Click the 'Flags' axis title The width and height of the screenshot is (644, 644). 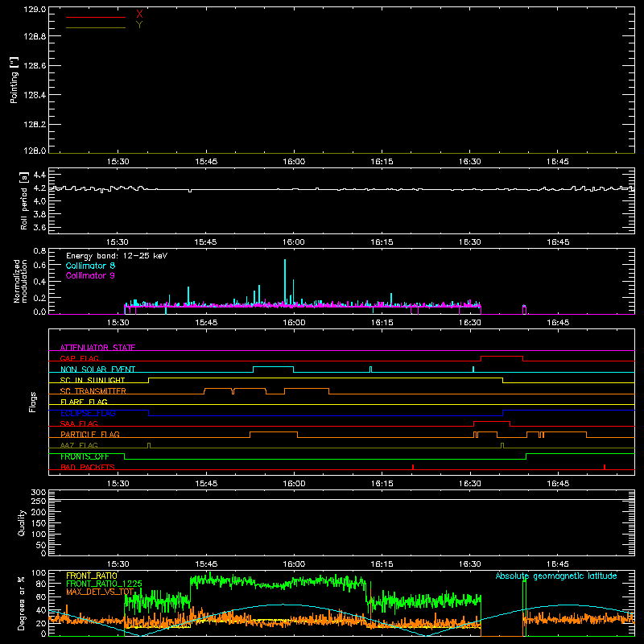[x=33, y=402]
